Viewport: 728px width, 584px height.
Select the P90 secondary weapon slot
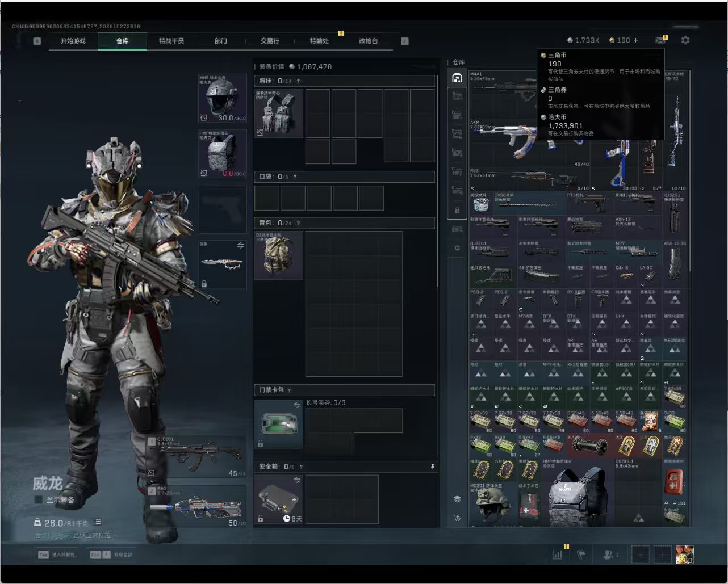click(x=196, y=506)
